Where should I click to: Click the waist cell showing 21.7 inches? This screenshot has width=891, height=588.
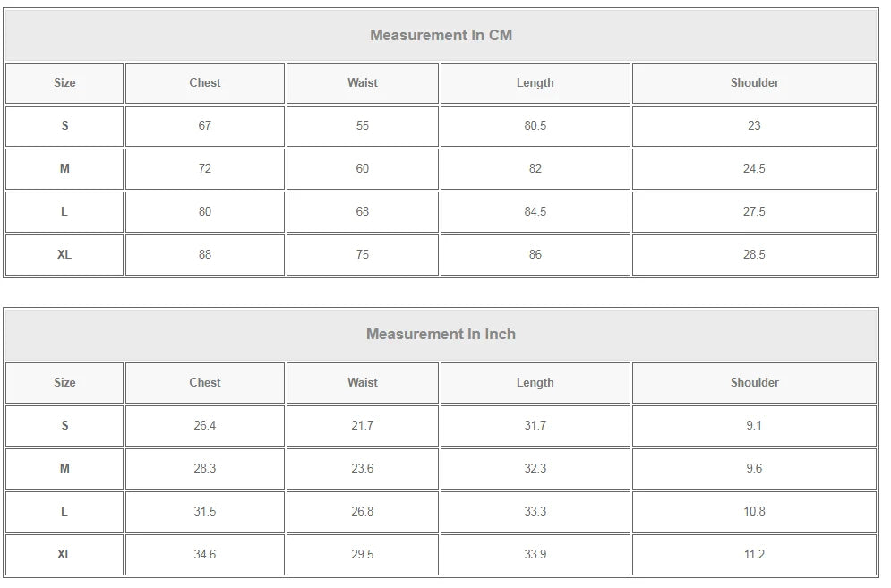(x=363, y=426)
